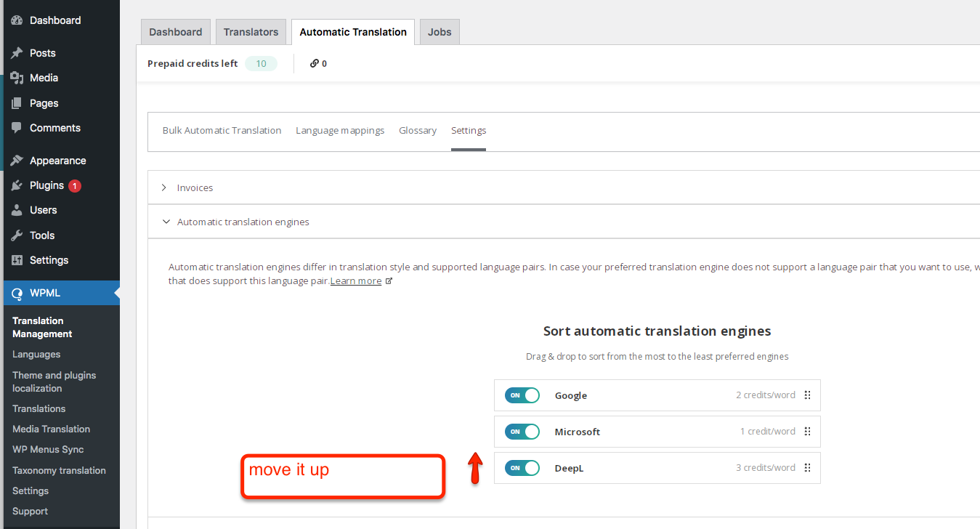Click the Tools wrench icon
Viewport: 980px width, 529px height.
click(x=17, y=235)
